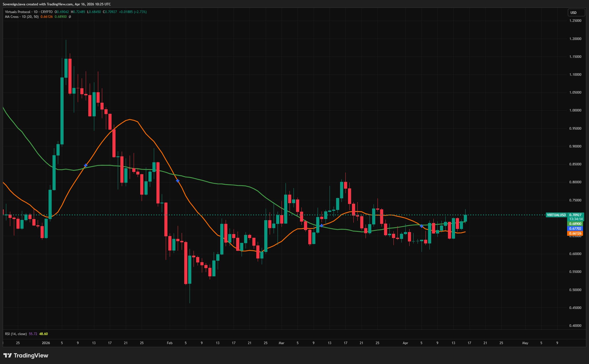Select the RSI (14, close) indicator legend
Screen dimensions: 589x364
coord(16,334)
